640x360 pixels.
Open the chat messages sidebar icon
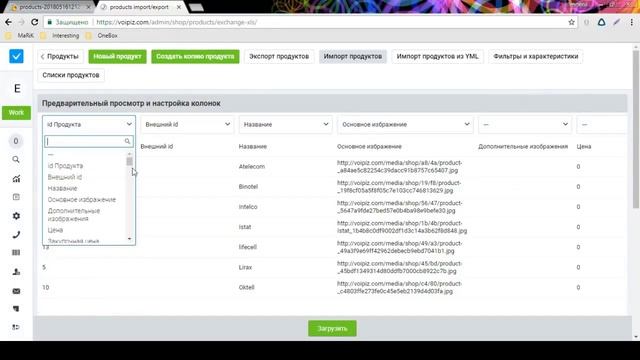[16, 309]
